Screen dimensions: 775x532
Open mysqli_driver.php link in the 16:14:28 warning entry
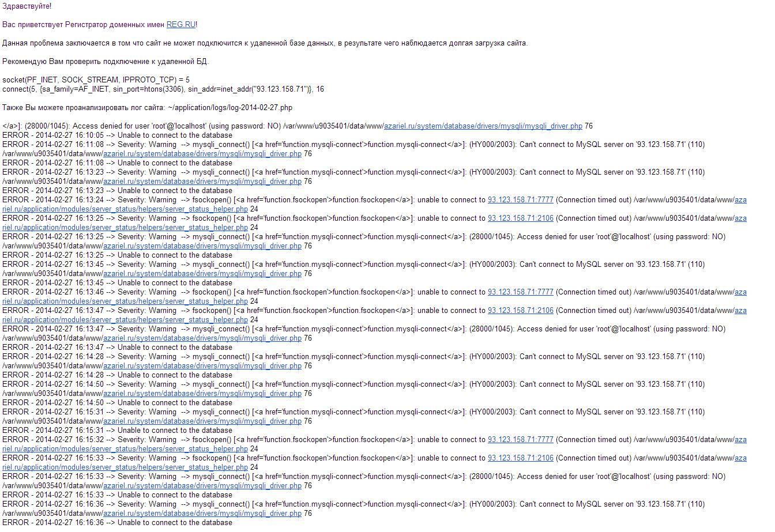point(202,366)
